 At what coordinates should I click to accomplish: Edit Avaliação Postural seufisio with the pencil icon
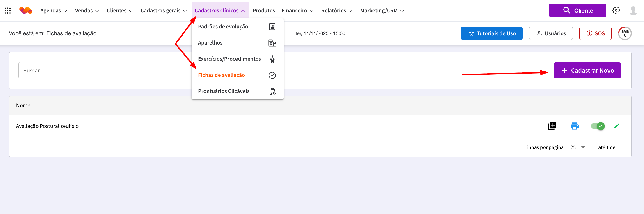click(617, 126)
